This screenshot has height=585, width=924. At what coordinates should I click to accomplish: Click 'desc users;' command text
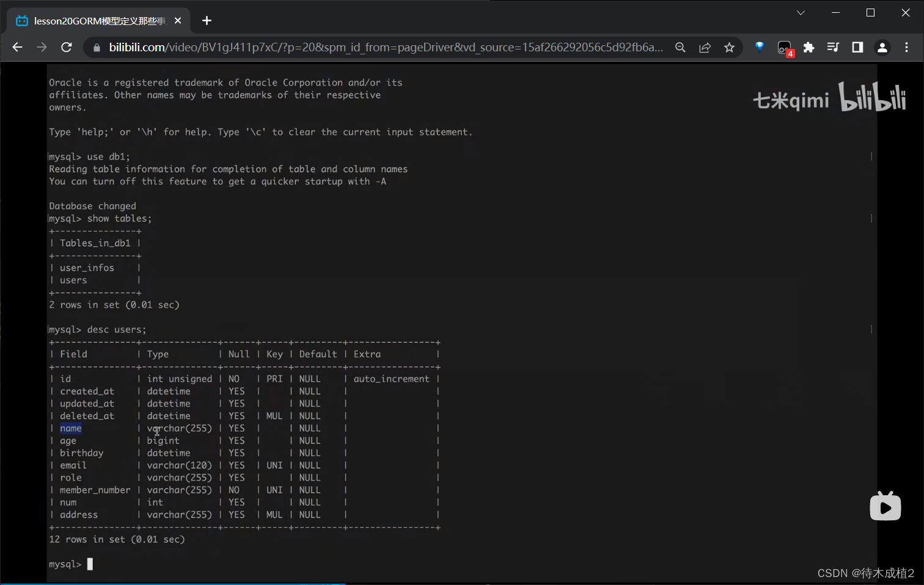117,329
